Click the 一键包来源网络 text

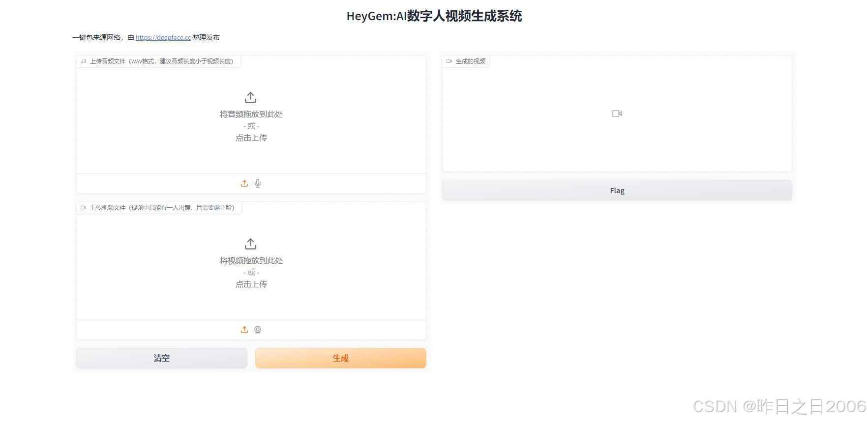(96, 37)
